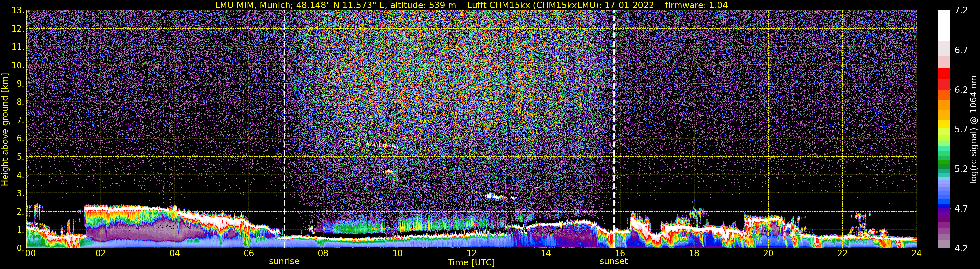Viewport: 980px width, 269px height.
Task: Click the 'sunset' label below the time axis
Action: [x=614, y=262]
